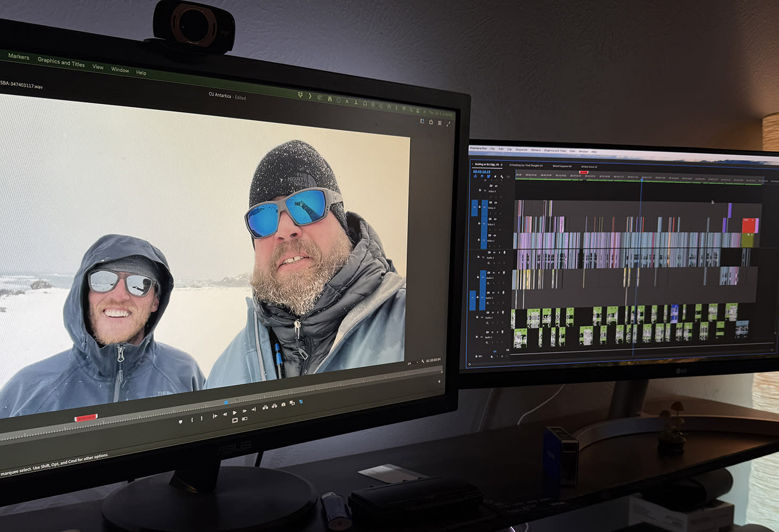This screenshot has width=779, height=532.
Task: Open the View menu on the left monitor
Action: (x=98, y=66)
